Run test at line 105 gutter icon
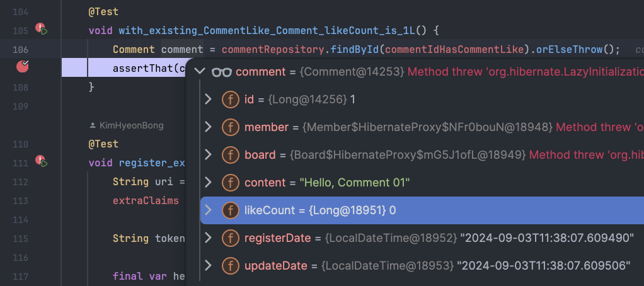Screen dimensions: 644x286 (42, 29)
